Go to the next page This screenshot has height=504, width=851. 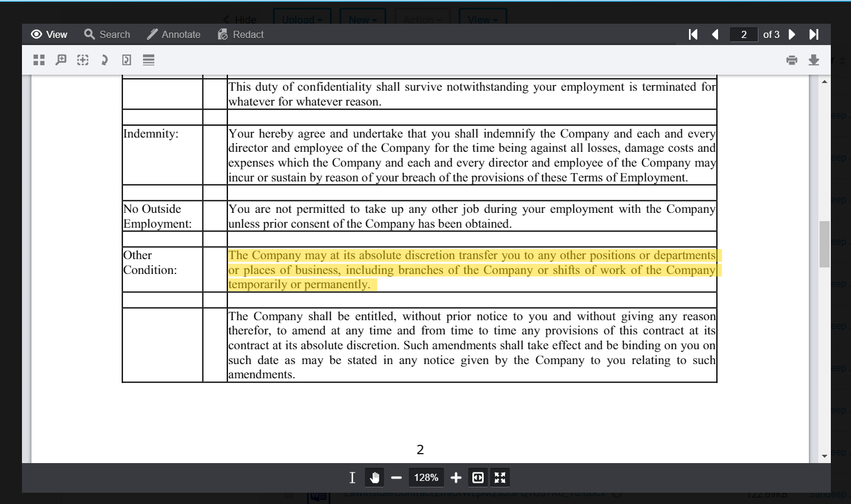click(792, 34)
